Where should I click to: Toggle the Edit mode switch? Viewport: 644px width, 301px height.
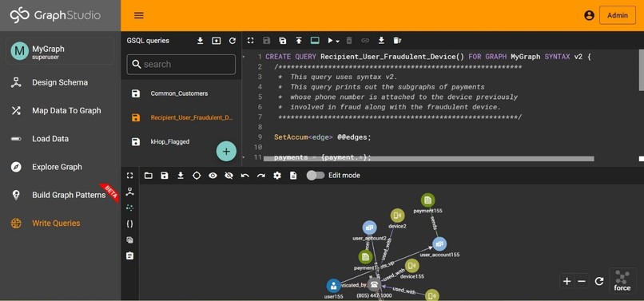tap(316, 176)
